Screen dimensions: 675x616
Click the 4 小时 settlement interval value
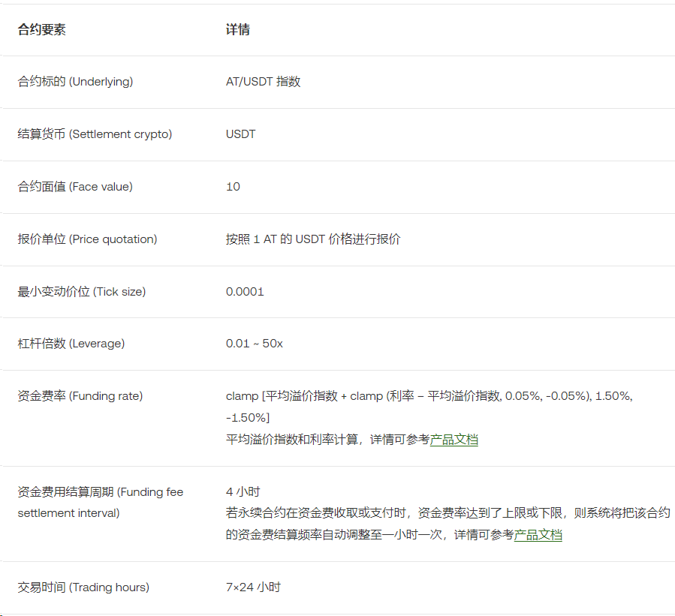tap(242, 491)
